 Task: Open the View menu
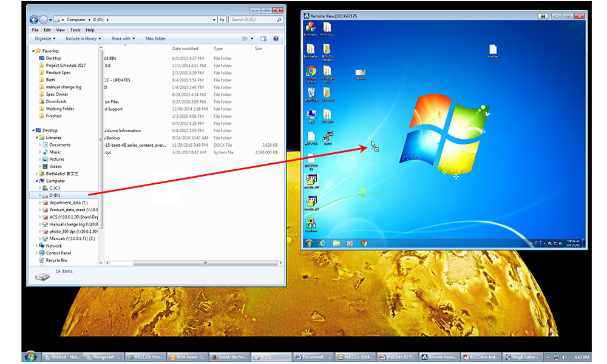[x=60, y=30]
